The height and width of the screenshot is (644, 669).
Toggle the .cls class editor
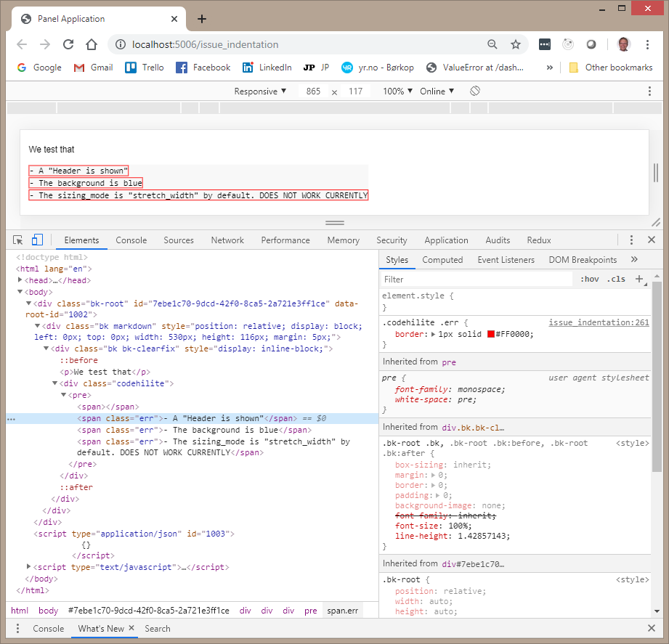point(616,278)
